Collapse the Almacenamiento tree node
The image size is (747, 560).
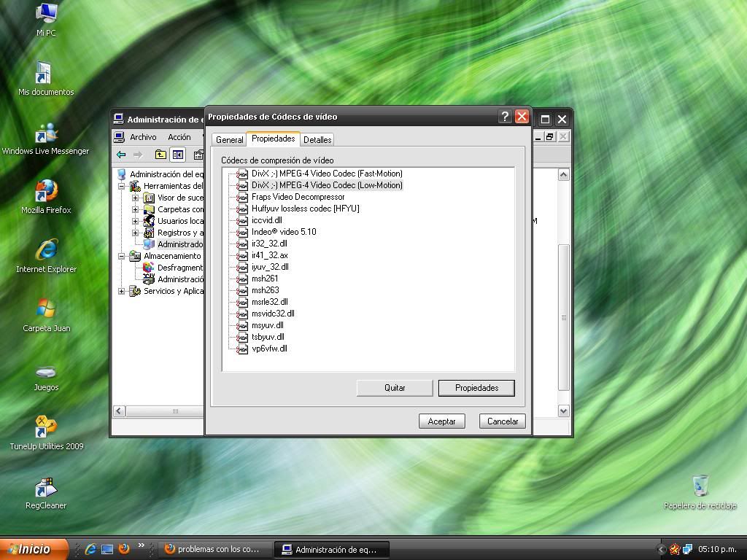click(x=122, y=256)
